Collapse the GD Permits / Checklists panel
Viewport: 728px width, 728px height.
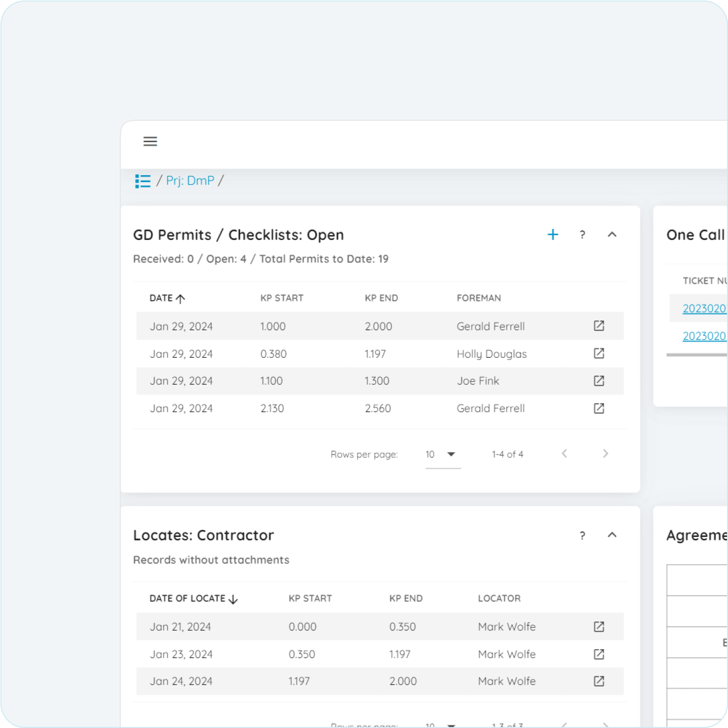(x=612, y=235)
